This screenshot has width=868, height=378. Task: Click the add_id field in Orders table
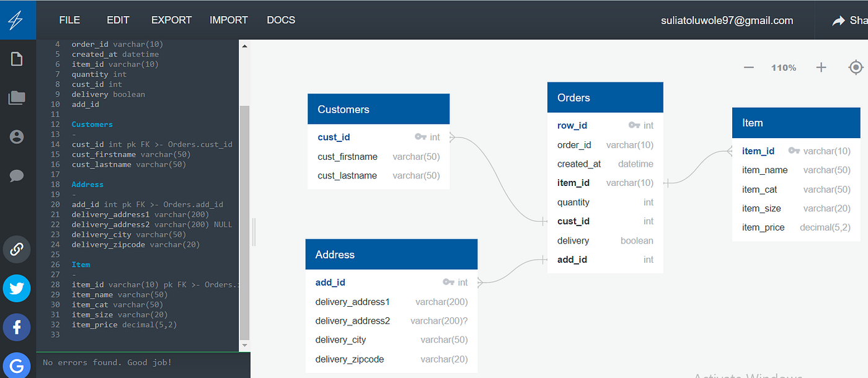pos(605,260)
